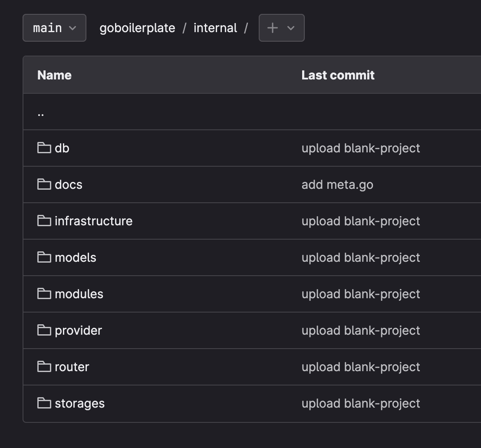The width and height of the screenshot is (481, 448).
Task: Click the chevron next to plus sign
Action: pyautogui.click(x=291, y=28)
